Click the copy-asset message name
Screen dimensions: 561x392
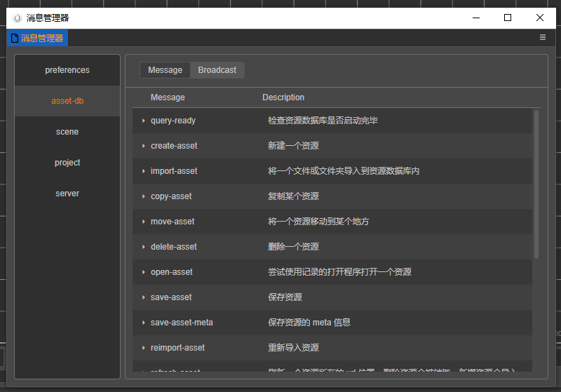click(171, 196)
